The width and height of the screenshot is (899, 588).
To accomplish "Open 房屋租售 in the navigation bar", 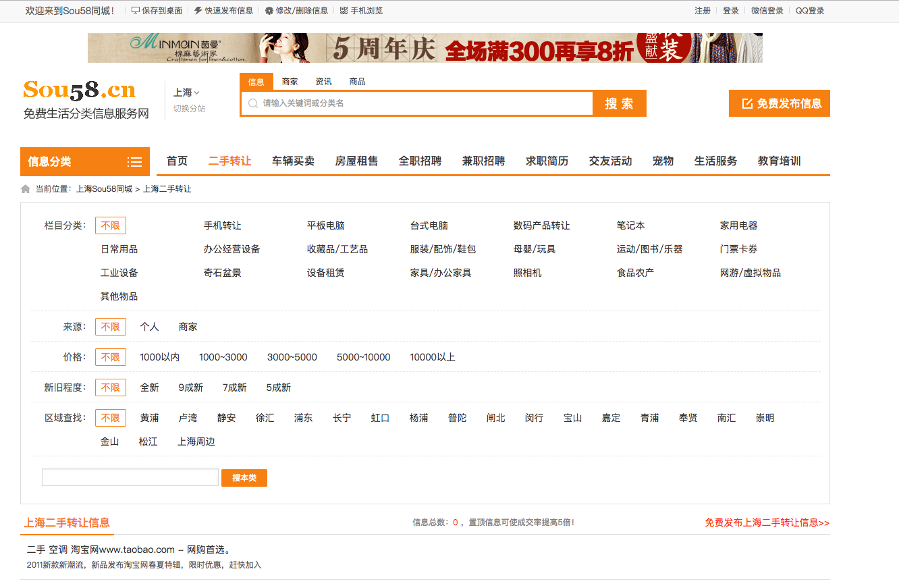I will coord(356,161).
